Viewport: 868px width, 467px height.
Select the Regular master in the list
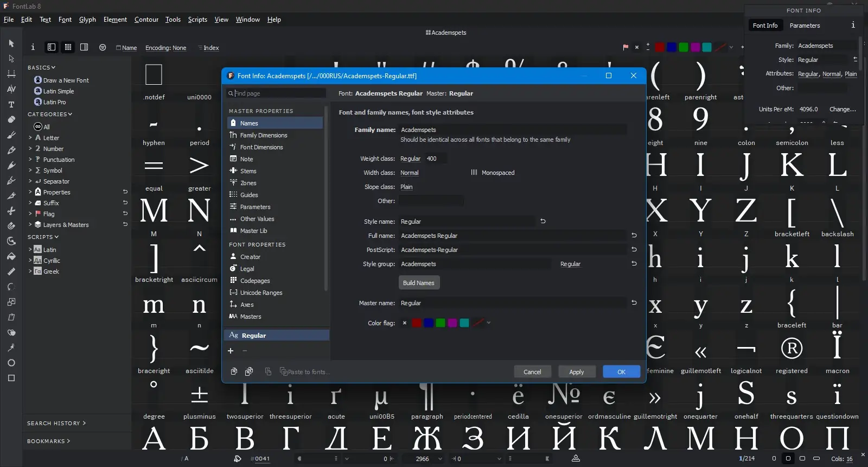click(277, 336)
